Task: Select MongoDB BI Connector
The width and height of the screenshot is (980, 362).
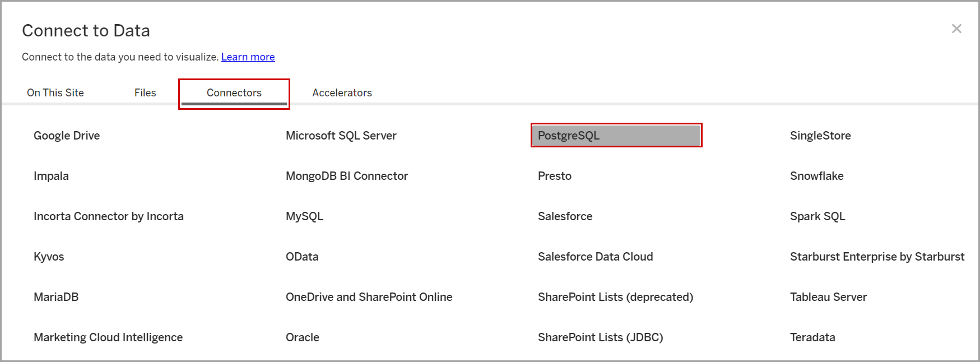Action: (x=346, y=176)
